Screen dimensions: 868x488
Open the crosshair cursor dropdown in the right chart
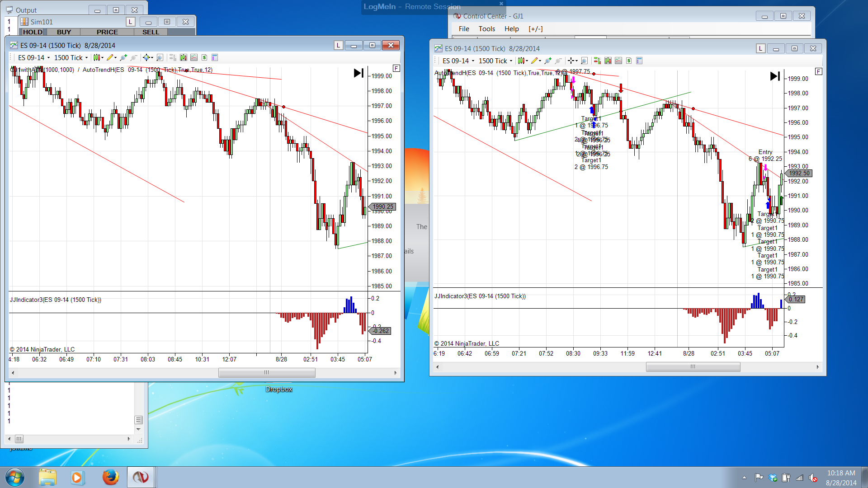(576, 61)
